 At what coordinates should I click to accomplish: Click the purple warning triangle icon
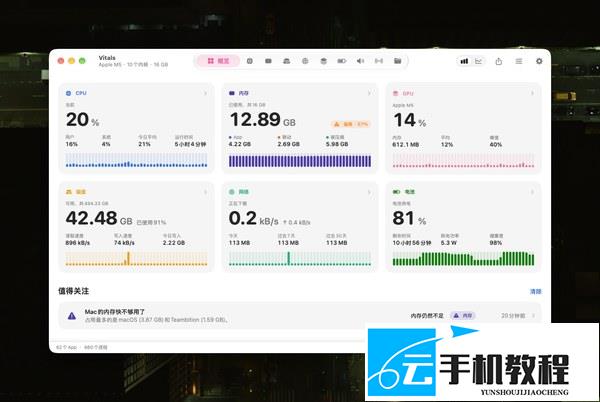(72, 316)
